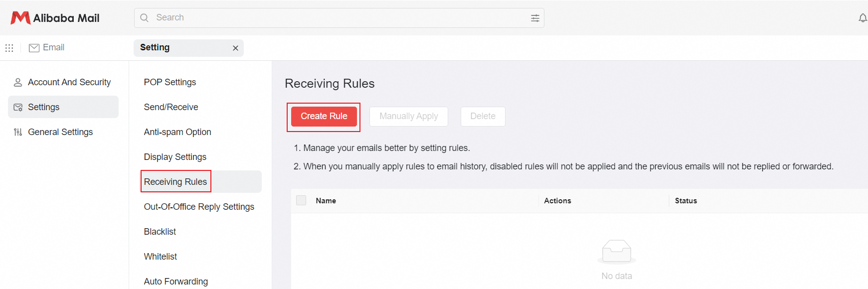Click the Alibaba Mail logo
Viewport: 868px width, 289px height.
[55, 18]
